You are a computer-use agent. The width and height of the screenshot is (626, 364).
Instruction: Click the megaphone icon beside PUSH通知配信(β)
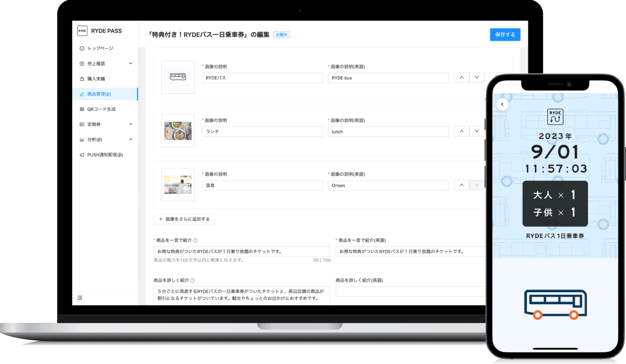pos(82,154)
